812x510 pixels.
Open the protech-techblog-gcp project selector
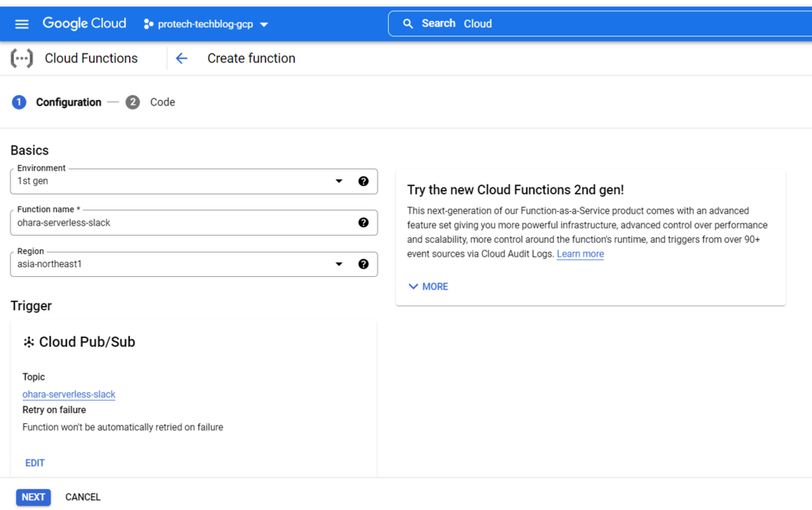click(205, 24)
